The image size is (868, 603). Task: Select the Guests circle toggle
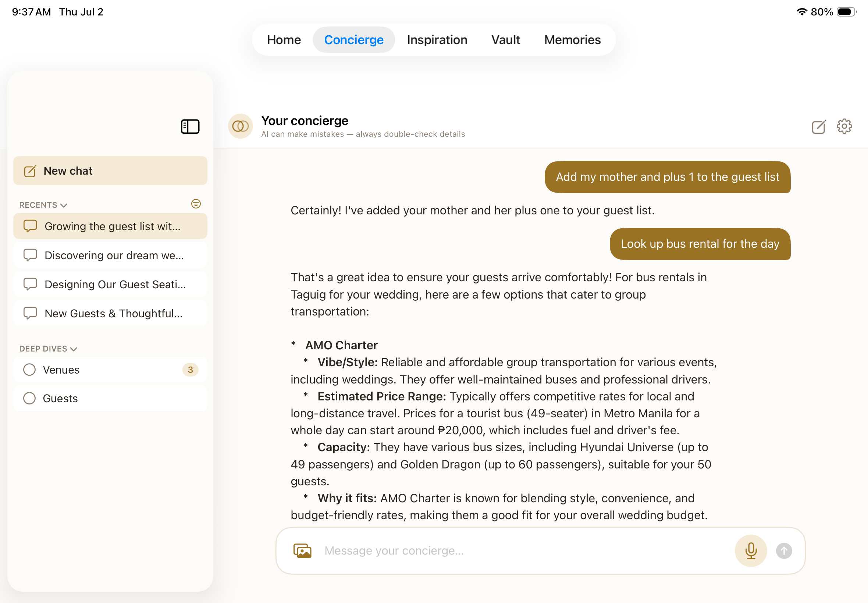[x=29, y=398]
